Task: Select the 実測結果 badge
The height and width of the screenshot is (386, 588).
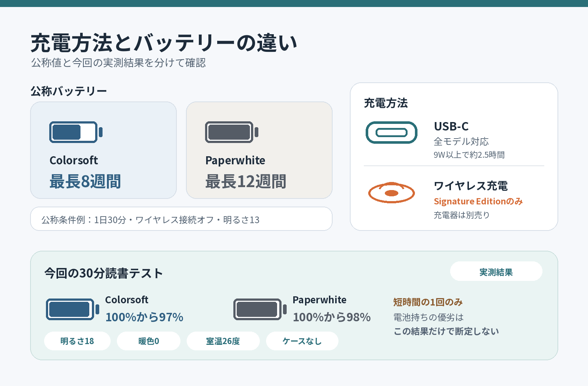Action: 496,271
